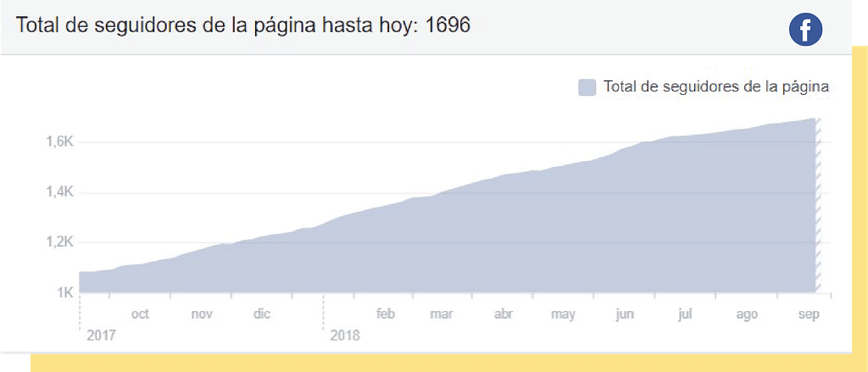Select the 'mar' month label
Viewport: 868px width, 372px height.
442,314
